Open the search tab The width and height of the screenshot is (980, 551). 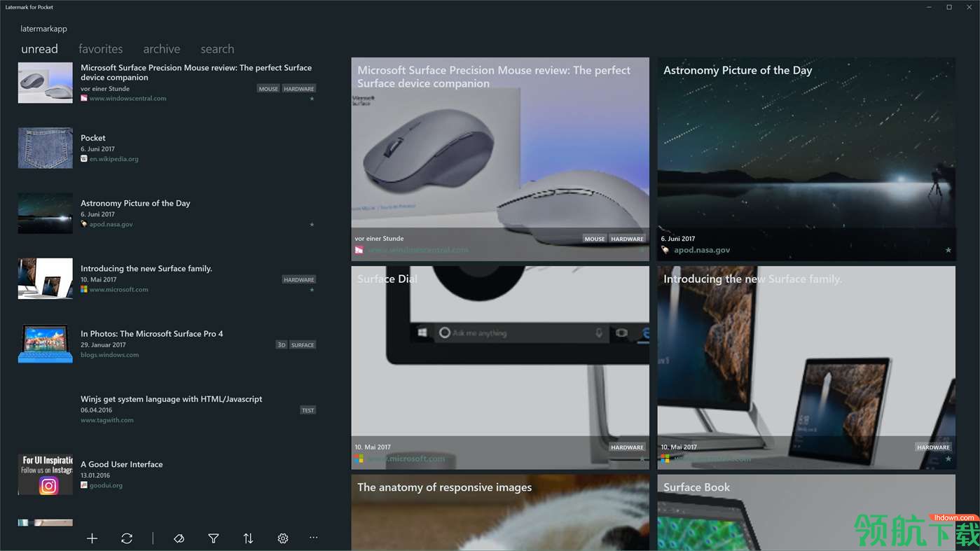(x=217, y=49)
